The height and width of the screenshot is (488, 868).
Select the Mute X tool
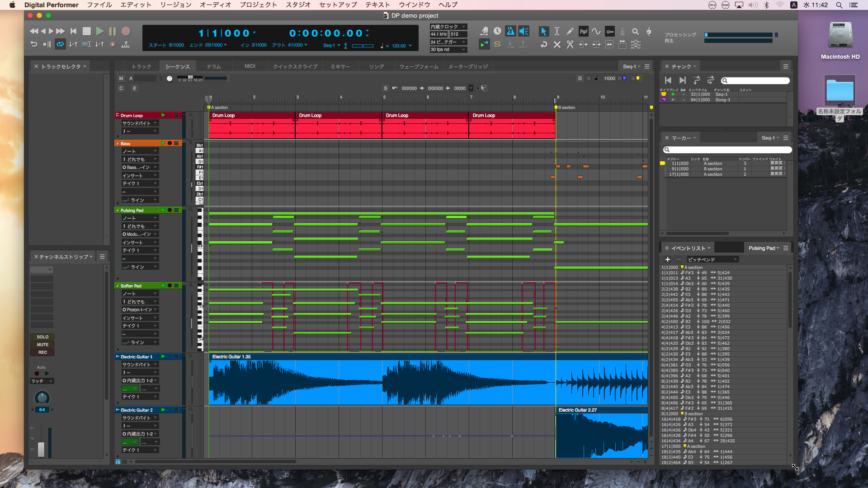tap(557, 44)
